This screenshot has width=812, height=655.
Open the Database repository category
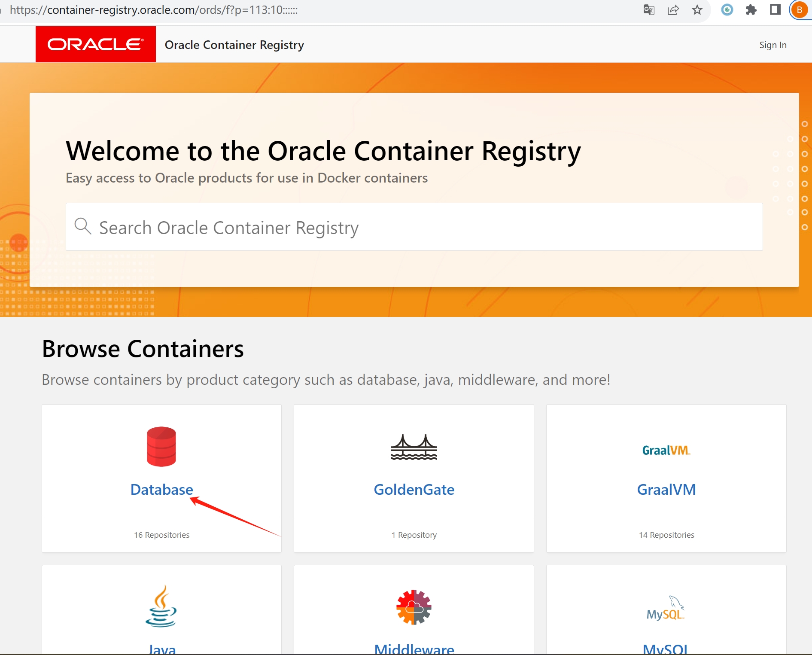pos(161,489)
